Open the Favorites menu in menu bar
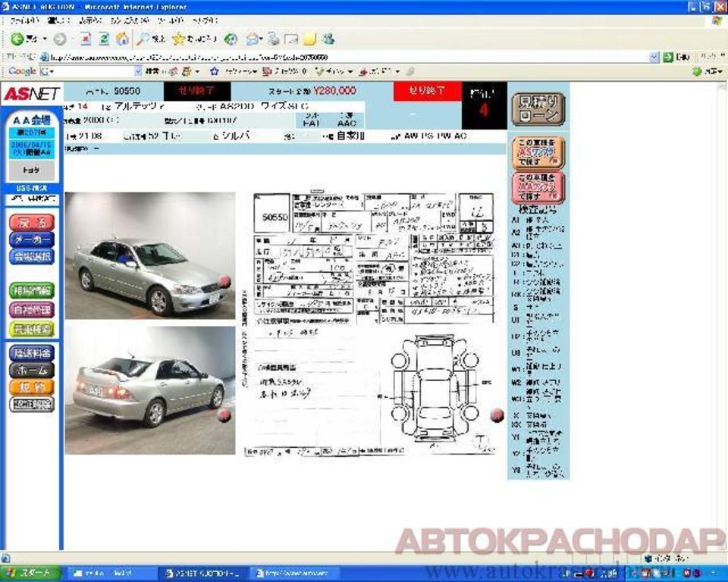 (x=130, y=21)
